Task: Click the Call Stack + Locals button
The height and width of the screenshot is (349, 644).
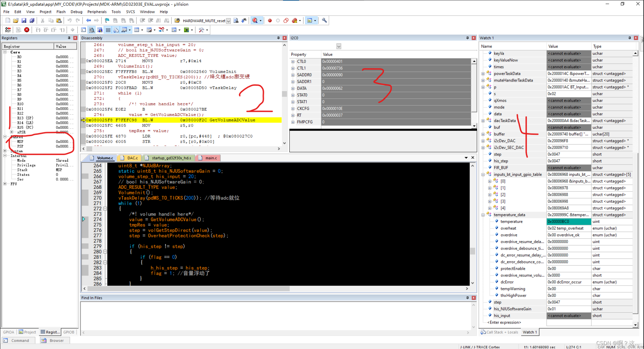Action: coord(500,332)
